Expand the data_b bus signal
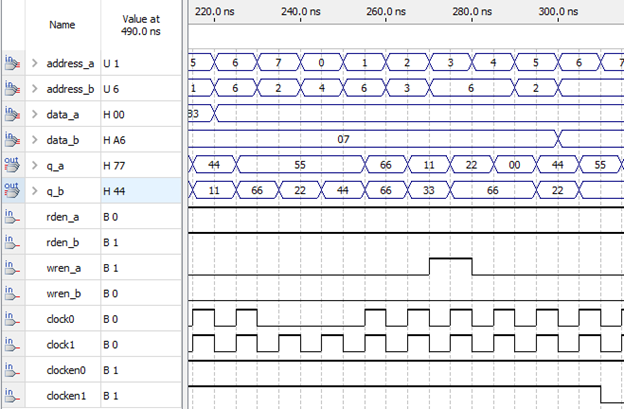Viewport: 624px width, 409px height. pyautogui.click(x=34, y=140)
